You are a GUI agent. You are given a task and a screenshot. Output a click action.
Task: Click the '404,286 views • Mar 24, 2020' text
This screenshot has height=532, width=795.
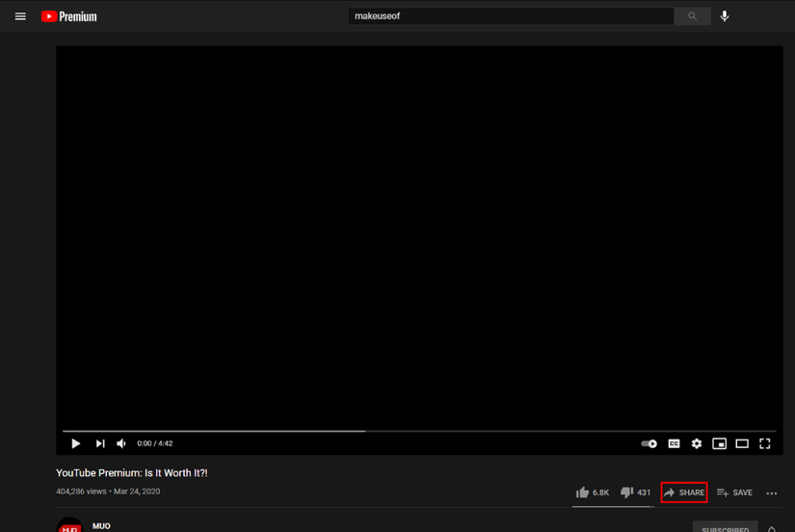pyautogui.click(x=108, y=492)
